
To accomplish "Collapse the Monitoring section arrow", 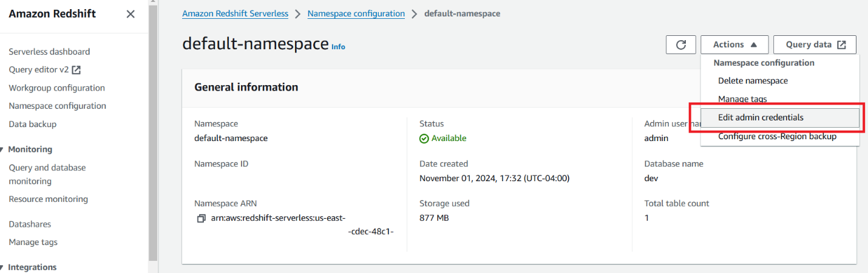I will 2,150.
